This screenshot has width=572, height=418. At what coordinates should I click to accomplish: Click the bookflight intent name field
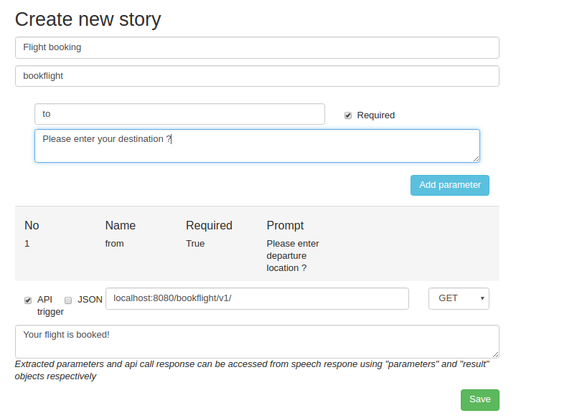coord(257,76)
